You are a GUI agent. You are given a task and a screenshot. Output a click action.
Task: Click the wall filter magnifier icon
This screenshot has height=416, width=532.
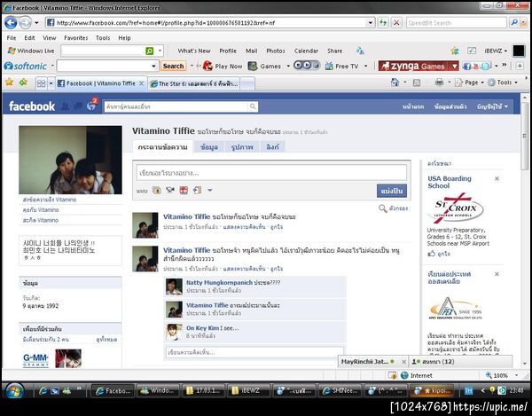tap(382, 208)
